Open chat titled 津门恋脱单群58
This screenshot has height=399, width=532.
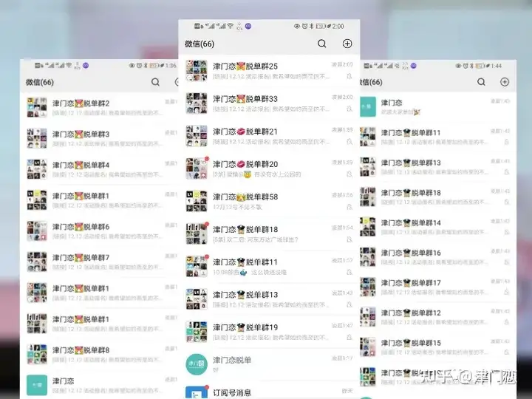click(x=245, y=197)
